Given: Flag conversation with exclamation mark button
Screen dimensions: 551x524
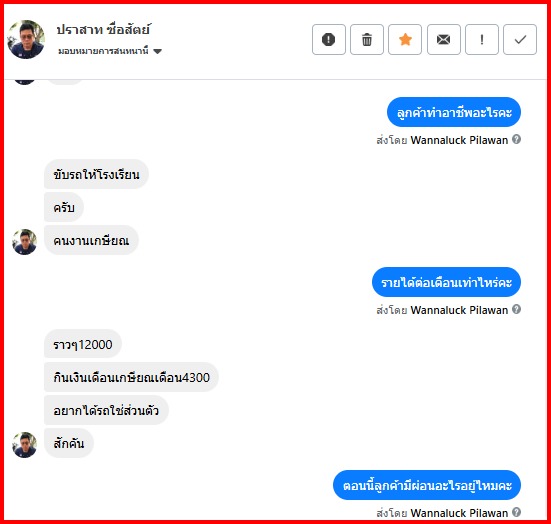Looking at the screenshot, I should point(482,39).
